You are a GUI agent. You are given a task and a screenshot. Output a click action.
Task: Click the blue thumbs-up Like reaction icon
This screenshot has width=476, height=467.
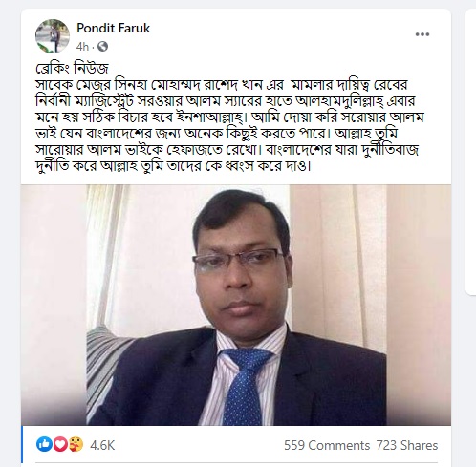44,444
